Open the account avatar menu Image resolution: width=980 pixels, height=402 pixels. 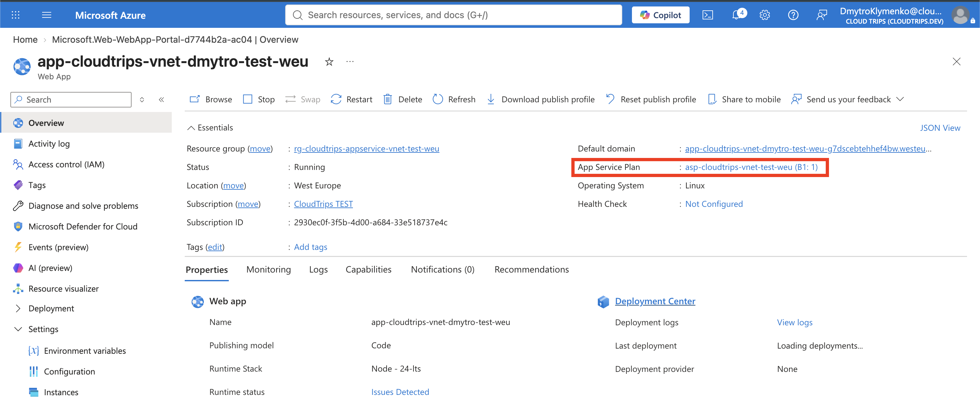click(x=960, y=15)
